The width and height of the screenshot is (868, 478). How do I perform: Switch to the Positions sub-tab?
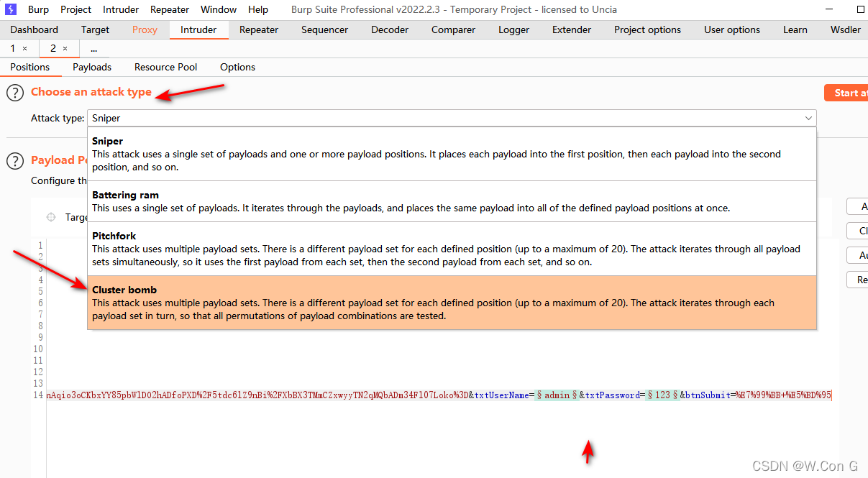coord(29,67)
